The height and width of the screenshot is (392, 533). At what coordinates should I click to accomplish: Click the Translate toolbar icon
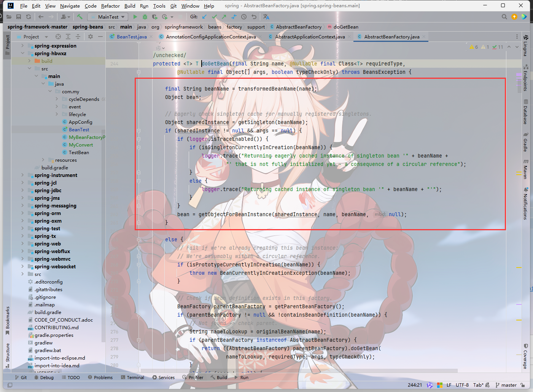[x=266, y=17]
